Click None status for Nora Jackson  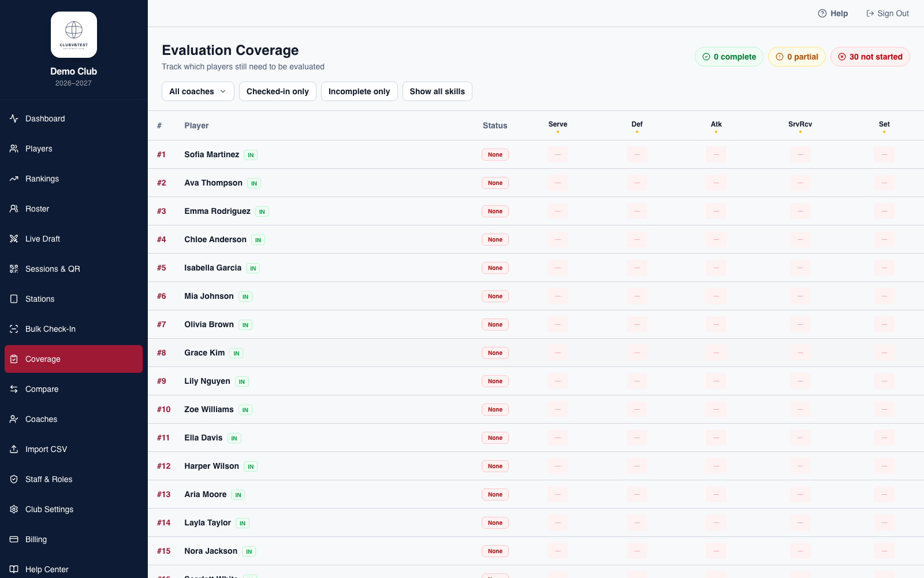tap(495, 551)
